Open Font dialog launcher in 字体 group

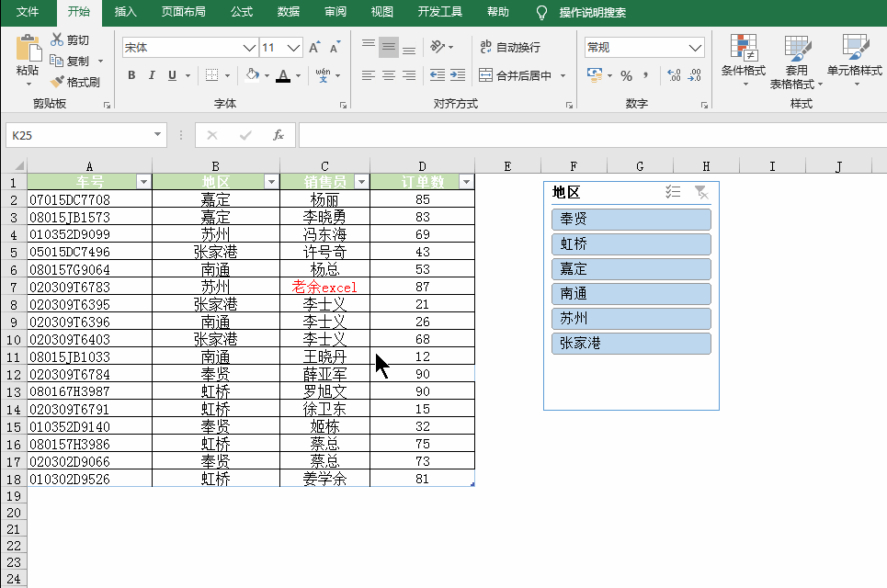click(x=343, y=105)
